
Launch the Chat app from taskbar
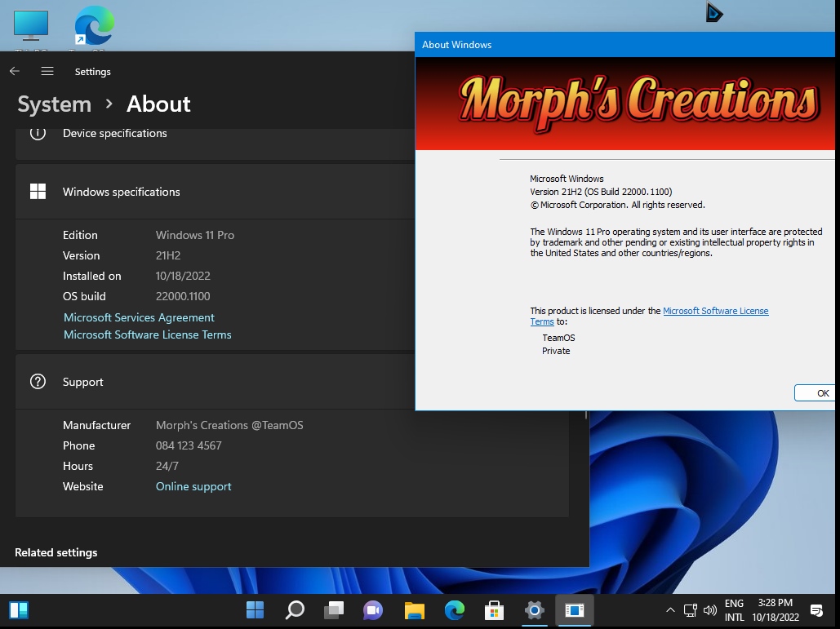click(373, 609)
